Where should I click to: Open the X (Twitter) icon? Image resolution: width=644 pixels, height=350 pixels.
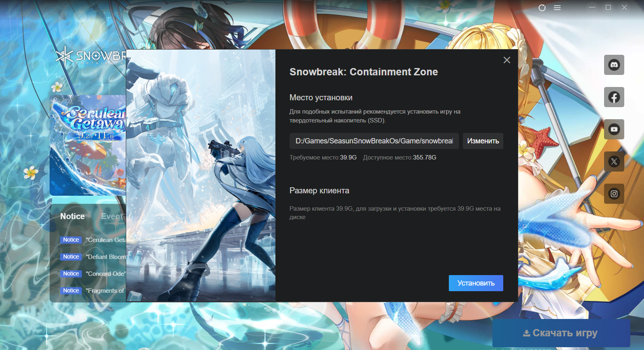pyautogui.click(x=614, y=162)
